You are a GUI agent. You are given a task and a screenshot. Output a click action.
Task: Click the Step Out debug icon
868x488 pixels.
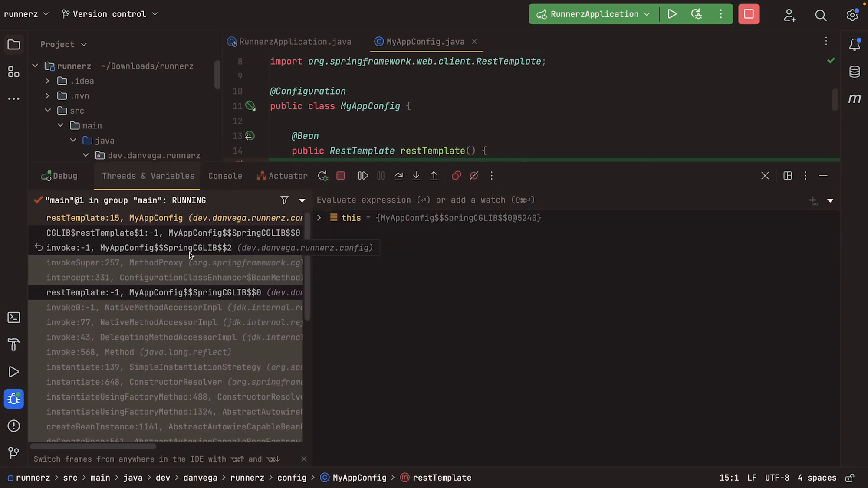(x=434, y=176)
